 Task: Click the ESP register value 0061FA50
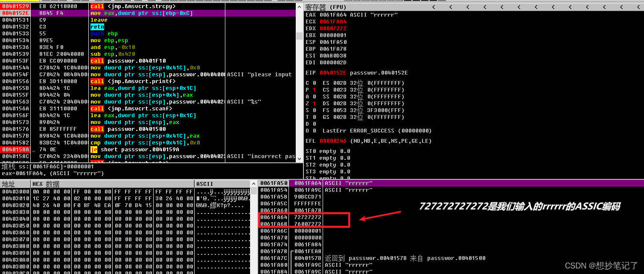point(333,42)
